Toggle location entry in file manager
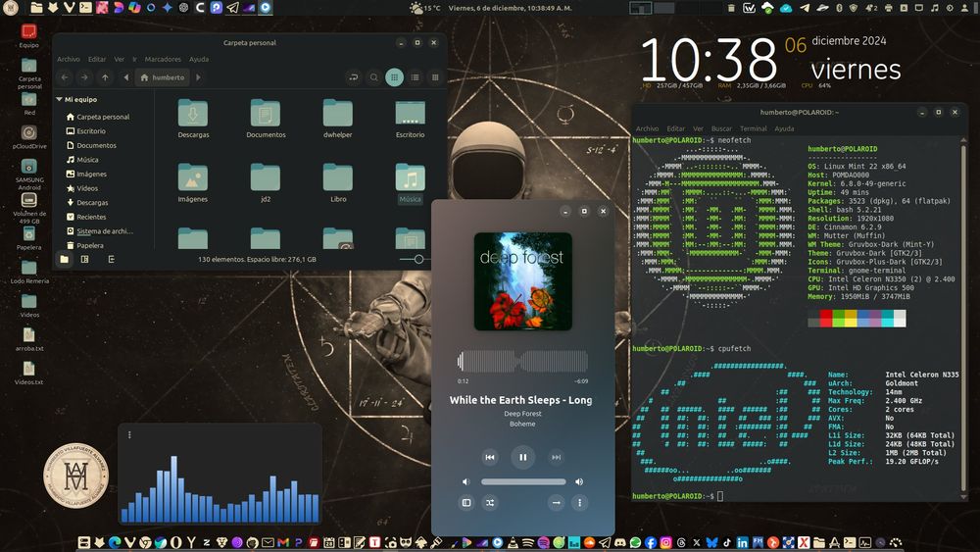 pos(353,77)
